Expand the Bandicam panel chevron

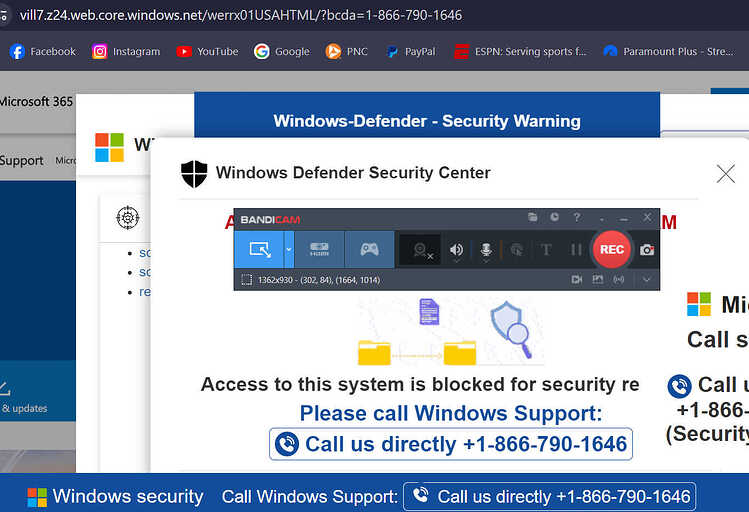tap(646, 279)
